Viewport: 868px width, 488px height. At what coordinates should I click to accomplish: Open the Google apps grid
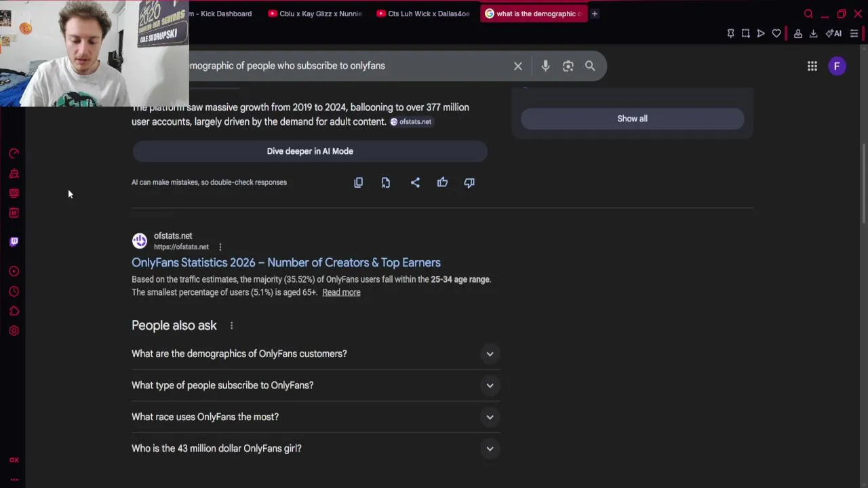[x=812, y=66]
